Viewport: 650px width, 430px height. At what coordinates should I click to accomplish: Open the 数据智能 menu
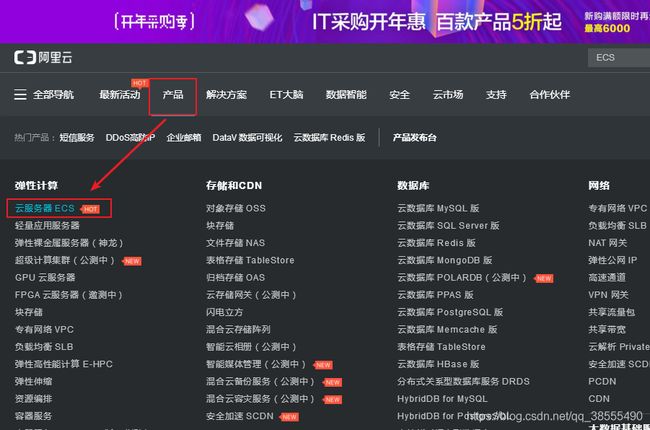click(x=346, y=95)
